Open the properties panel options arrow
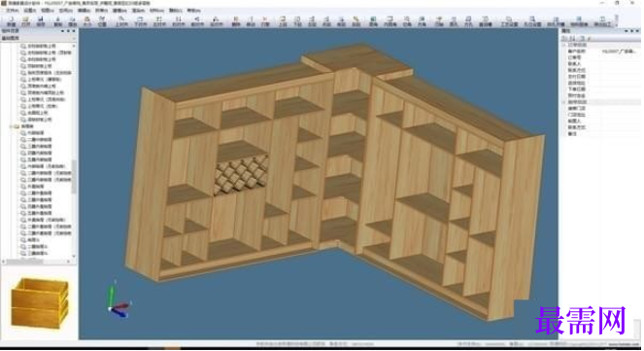The width and height of the screenshot is (644, 351). tap(626, 31)
